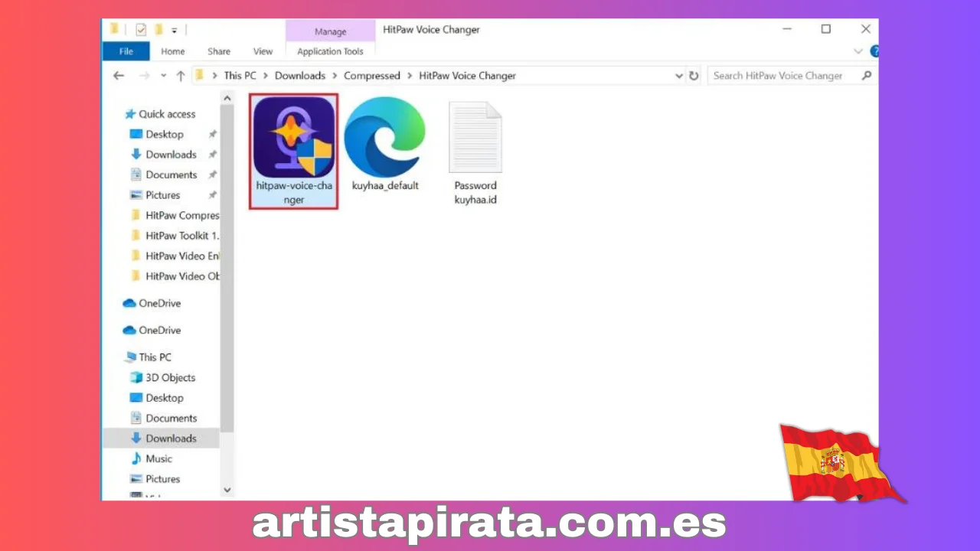Select Pictures under Quick access
The width and height of the screenshot is (980, 551).
click(x=162, y=195)
